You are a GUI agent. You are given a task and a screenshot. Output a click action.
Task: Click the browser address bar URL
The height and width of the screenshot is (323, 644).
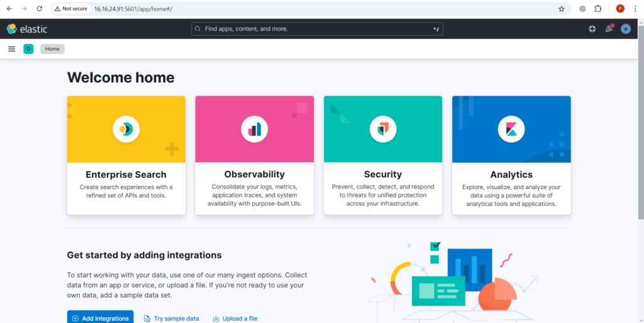pos(133,9)
